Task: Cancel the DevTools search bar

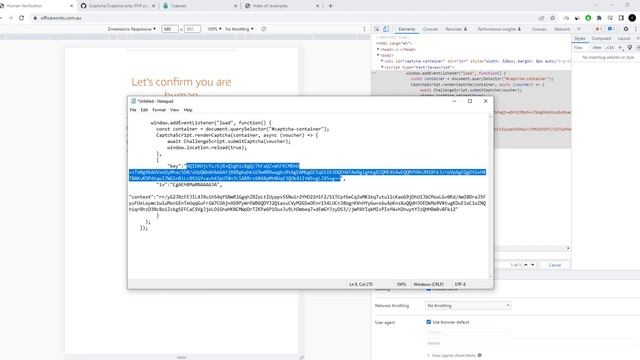Action: [x=554, y=265]
